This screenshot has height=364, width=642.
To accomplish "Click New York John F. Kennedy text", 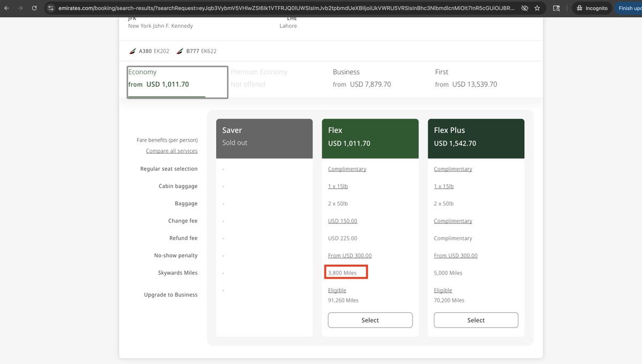I will click(x=160, y=26).
